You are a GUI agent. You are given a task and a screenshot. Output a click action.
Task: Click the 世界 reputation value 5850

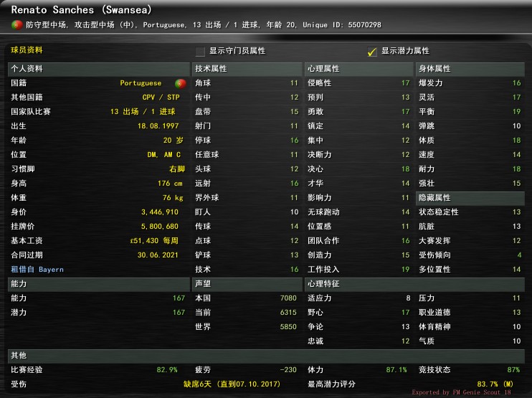[x=288, y=327]
